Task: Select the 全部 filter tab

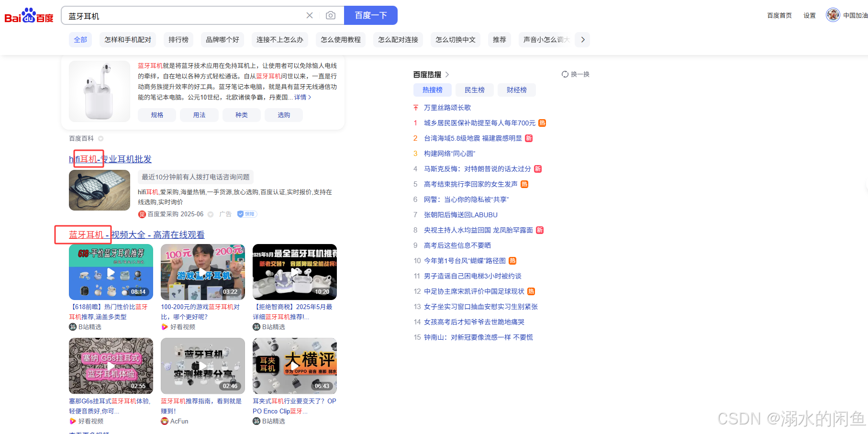Action: point(80,40)
